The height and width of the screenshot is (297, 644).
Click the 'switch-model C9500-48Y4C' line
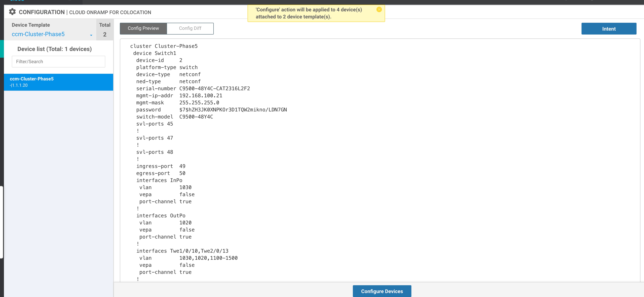(174, 117)
